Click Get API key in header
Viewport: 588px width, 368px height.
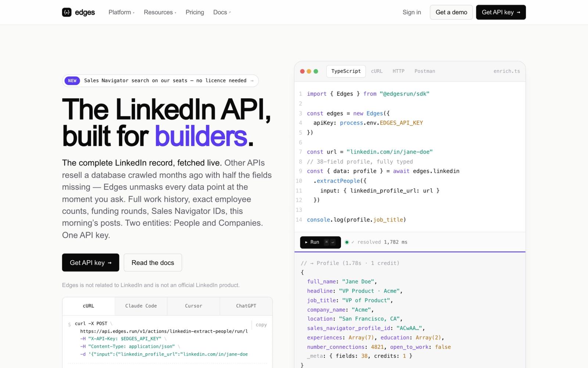(x=501, y=12)
